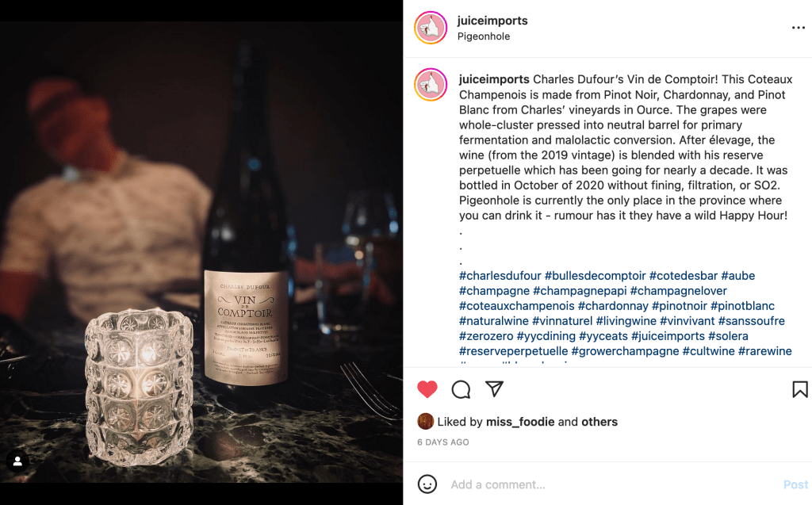The image size is (812, 505).
Task: Open the emoji picker smiley icon
Action: coord(427,484)
